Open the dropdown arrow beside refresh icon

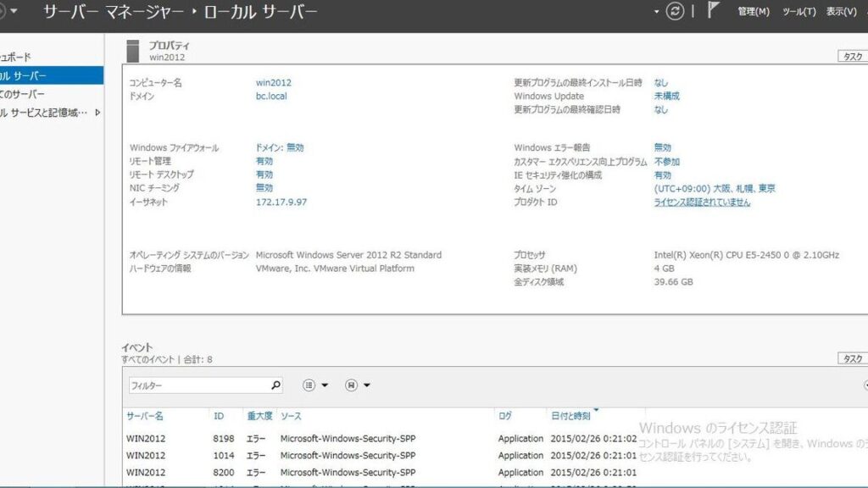[657, 12]
